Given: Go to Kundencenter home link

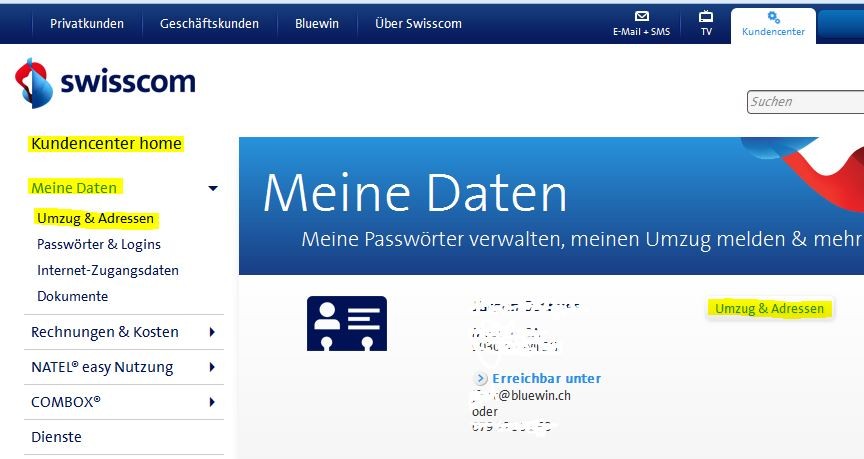Looking at the screenshot, I should 106,144.
